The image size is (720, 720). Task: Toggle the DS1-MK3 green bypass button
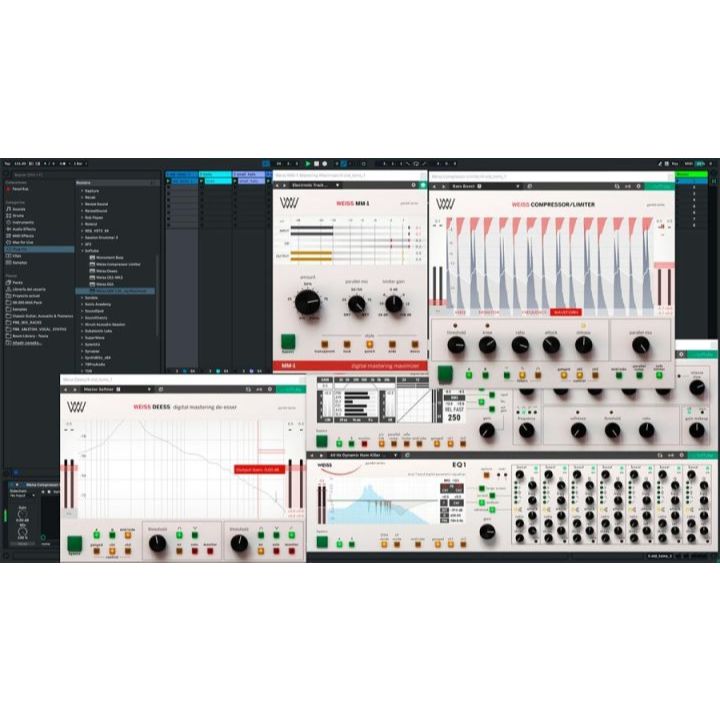[322, 442]
